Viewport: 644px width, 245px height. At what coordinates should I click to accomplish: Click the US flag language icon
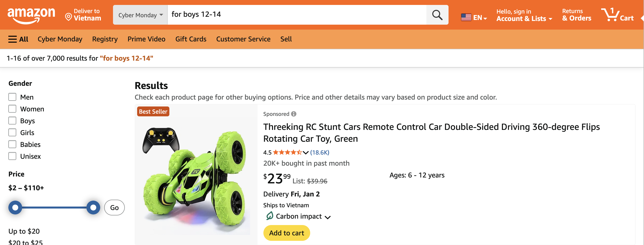pos(466,17)
